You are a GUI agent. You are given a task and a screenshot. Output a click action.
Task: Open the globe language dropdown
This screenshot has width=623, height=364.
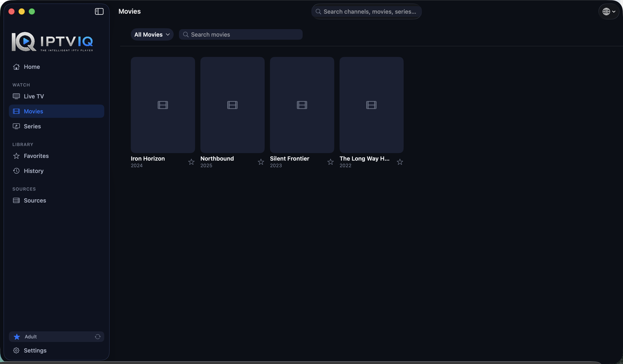pos(609,12)
